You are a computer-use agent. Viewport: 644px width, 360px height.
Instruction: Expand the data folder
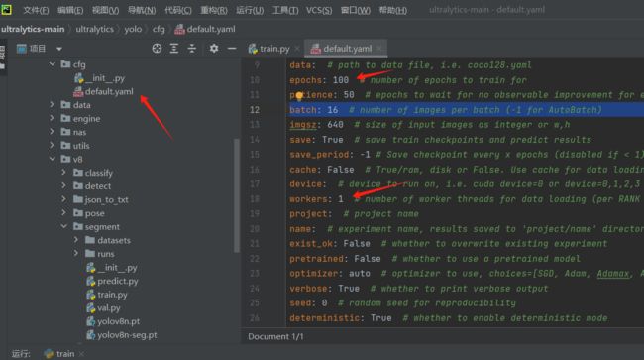(x=53, y=105)
